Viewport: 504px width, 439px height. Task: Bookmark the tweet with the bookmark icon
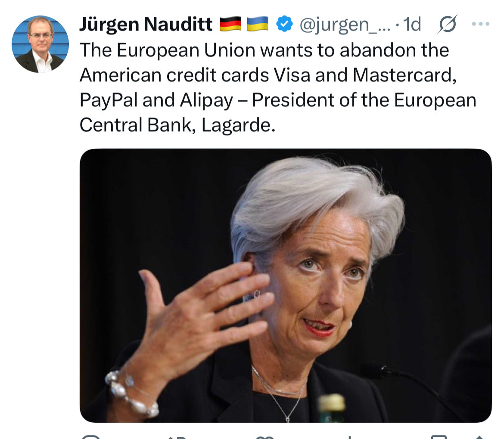[x=439, y=437]
